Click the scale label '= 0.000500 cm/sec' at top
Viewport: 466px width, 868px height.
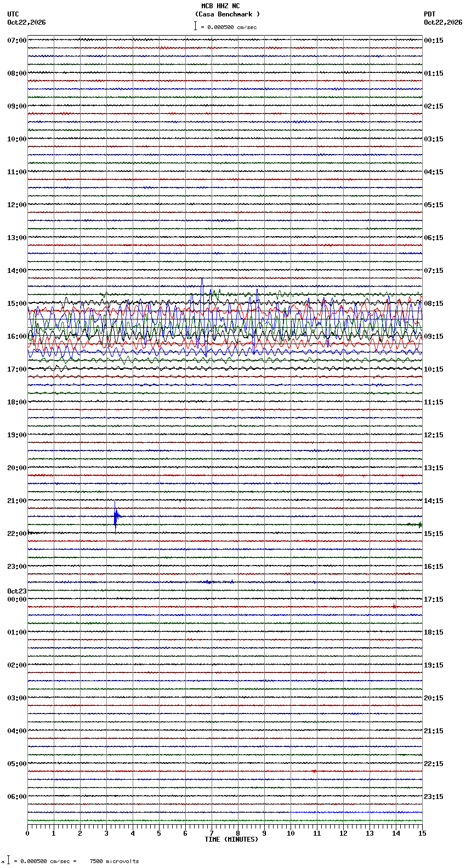[229, 27]
